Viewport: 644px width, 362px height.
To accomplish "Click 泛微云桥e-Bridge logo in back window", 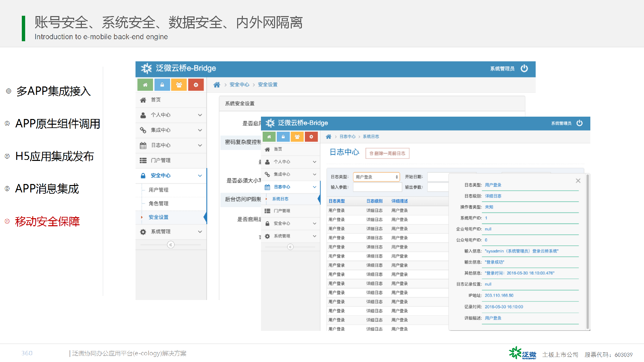I will click(x=178, y=68).
